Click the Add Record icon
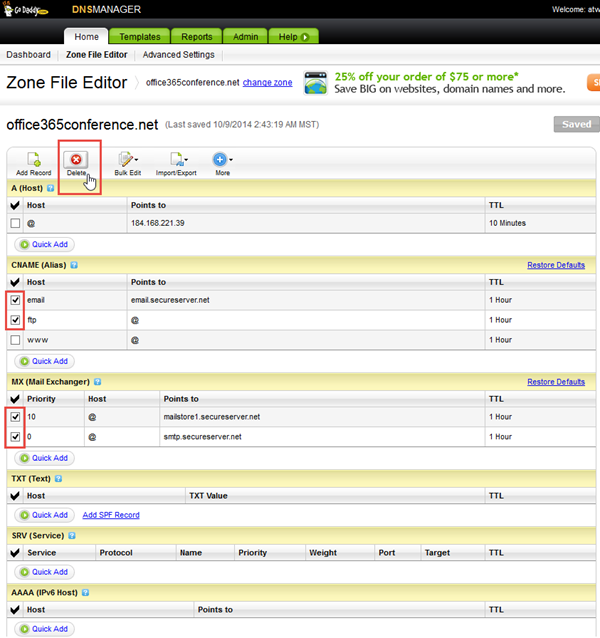600x638 pixels. (x=33, y=160)
